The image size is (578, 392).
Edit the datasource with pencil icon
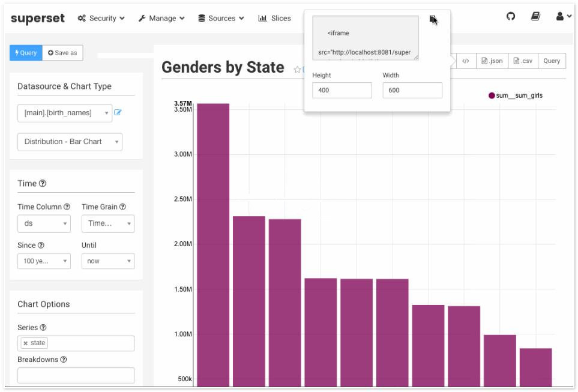pyautogui.click(x=118, y=112)
